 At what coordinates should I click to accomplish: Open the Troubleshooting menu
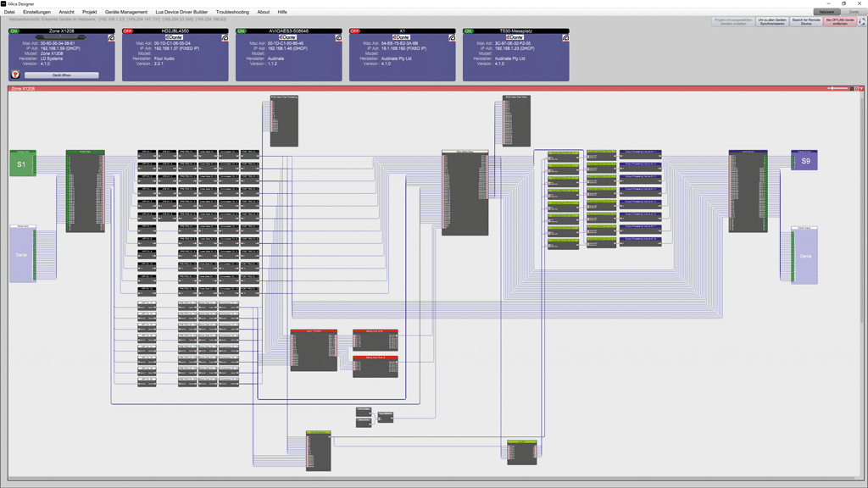232,12
